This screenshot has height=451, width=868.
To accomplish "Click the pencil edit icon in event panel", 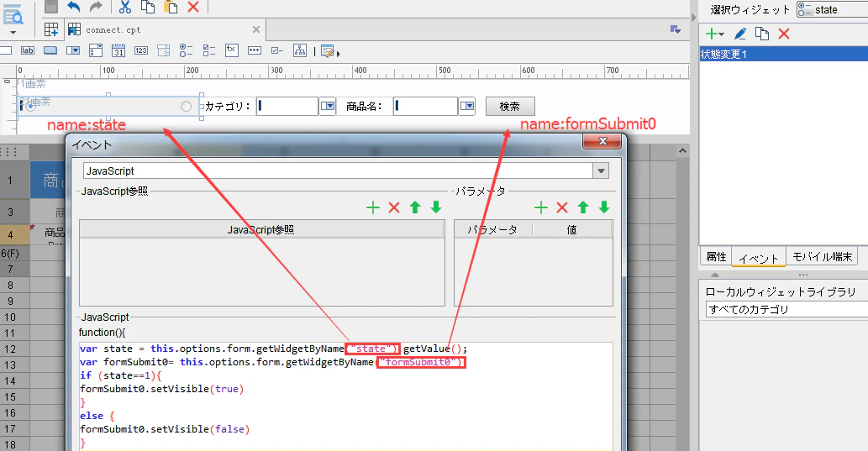I will pos(740,34).
